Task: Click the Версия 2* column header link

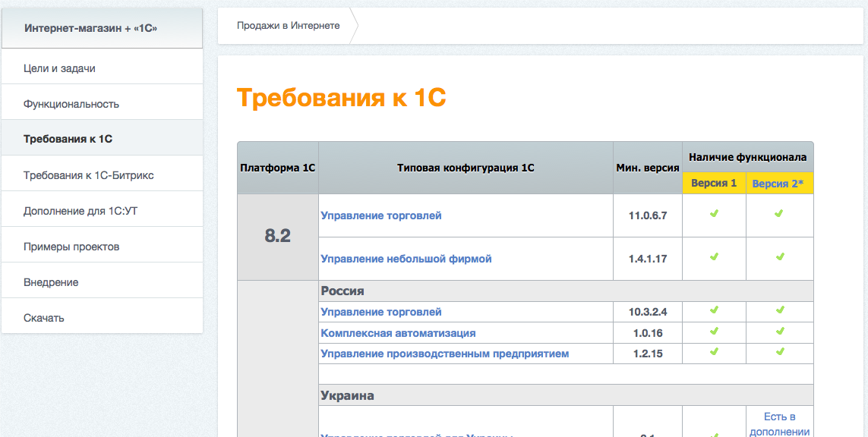Action: point(779,184)
